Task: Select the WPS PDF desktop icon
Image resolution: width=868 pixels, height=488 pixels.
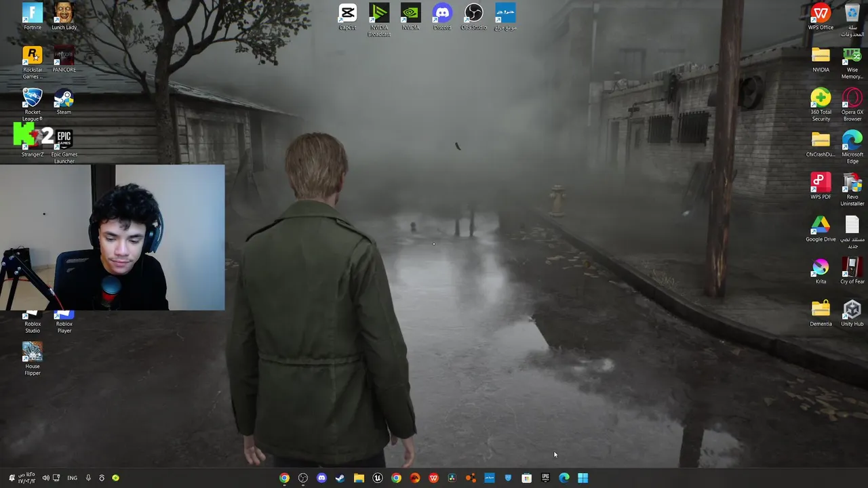Action: click(x=821, y=186)
